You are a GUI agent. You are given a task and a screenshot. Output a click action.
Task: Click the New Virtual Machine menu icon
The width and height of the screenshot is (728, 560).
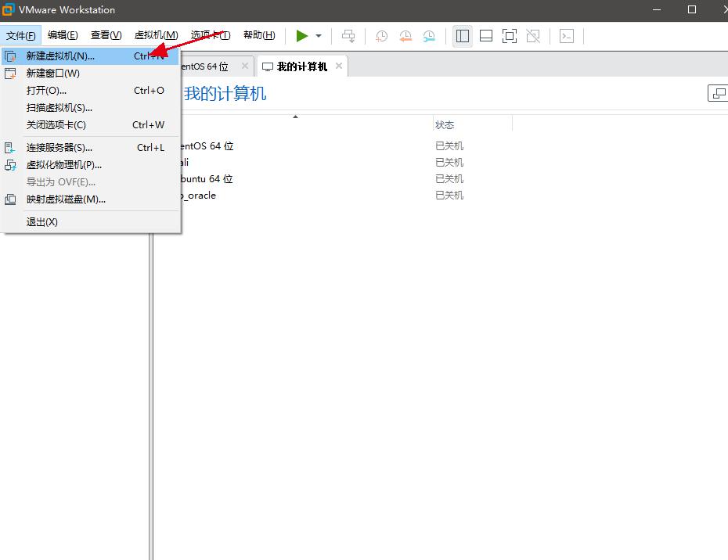(10, 56)
